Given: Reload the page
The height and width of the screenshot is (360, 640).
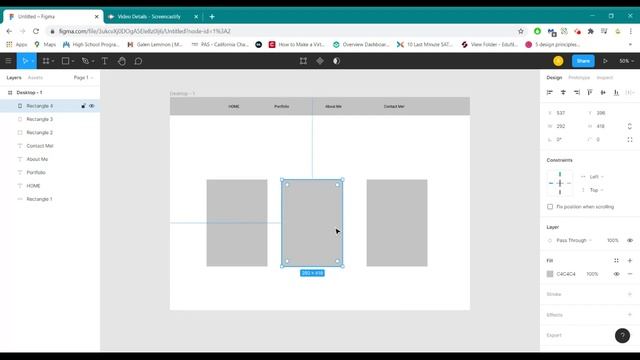Looking at the screenshot, I should point(36,31).
